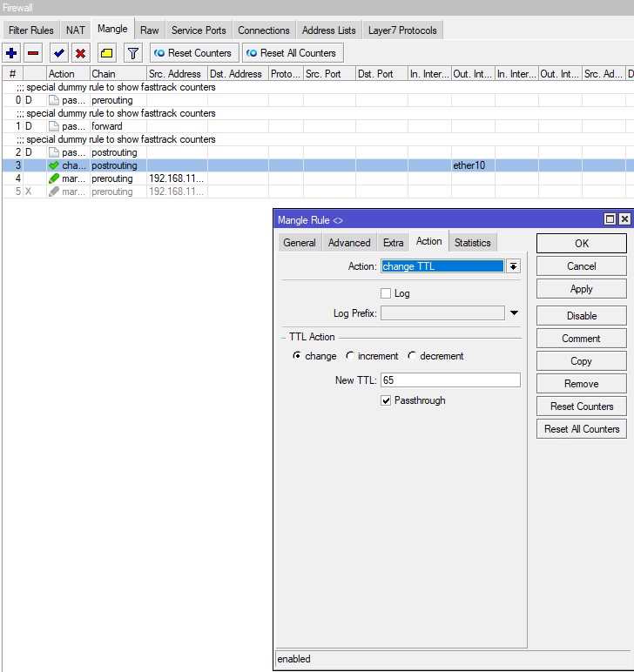634x672 pixels.
Task: Switch to the Raw tab
Action: (x=149, y=30)
